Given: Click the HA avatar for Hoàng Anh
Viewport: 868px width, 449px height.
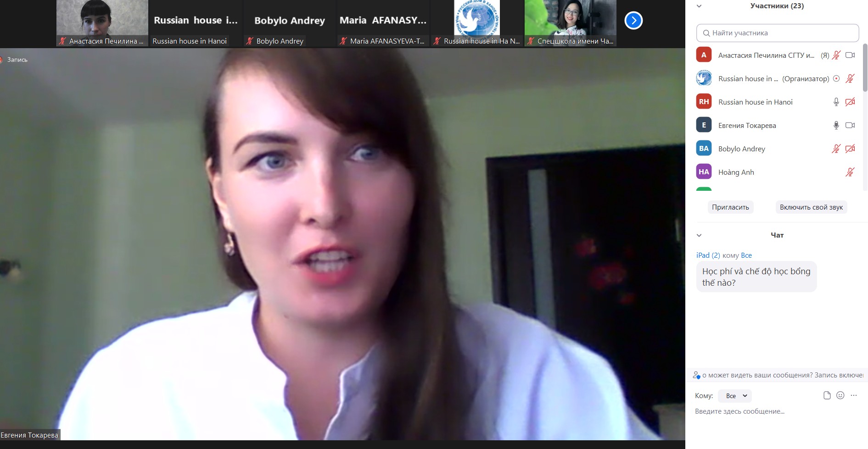Looking at the screenshot, I should [704, 172].
